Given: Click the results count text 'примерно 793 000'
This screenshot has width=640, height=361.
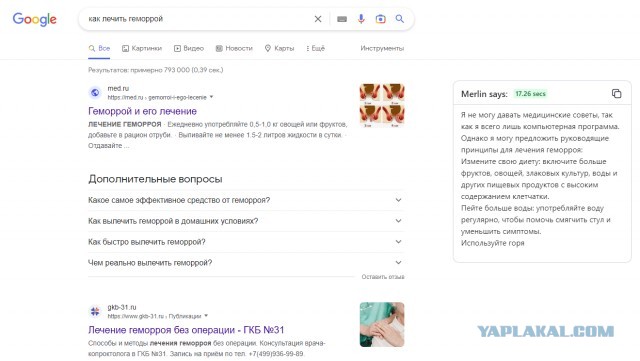Looking at the screenshot, I should point(160,70).
